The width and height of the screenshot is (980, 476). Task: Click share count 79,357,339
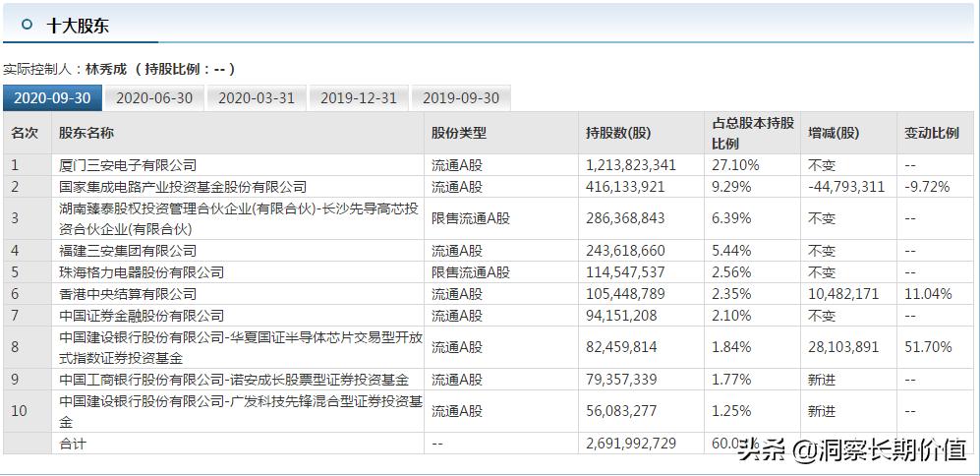coord(621,379)
